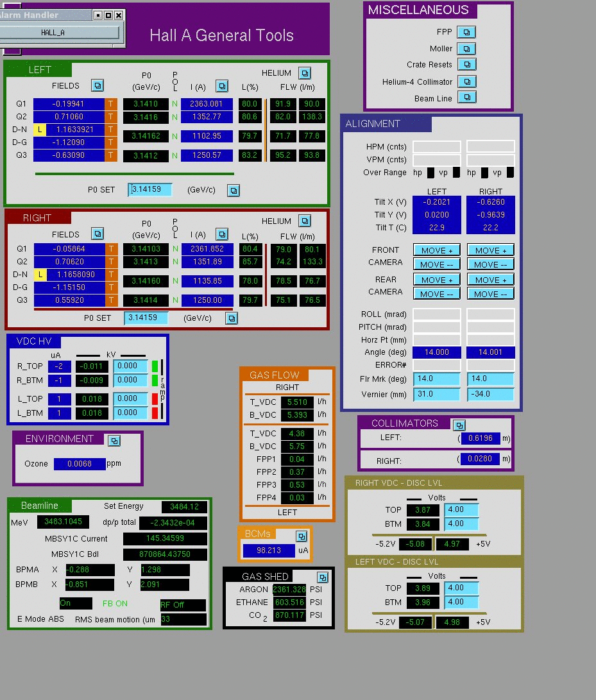Click the LEFT Q1 orange T button
Viewport: 596px width, 700px height.
[111, 103]
